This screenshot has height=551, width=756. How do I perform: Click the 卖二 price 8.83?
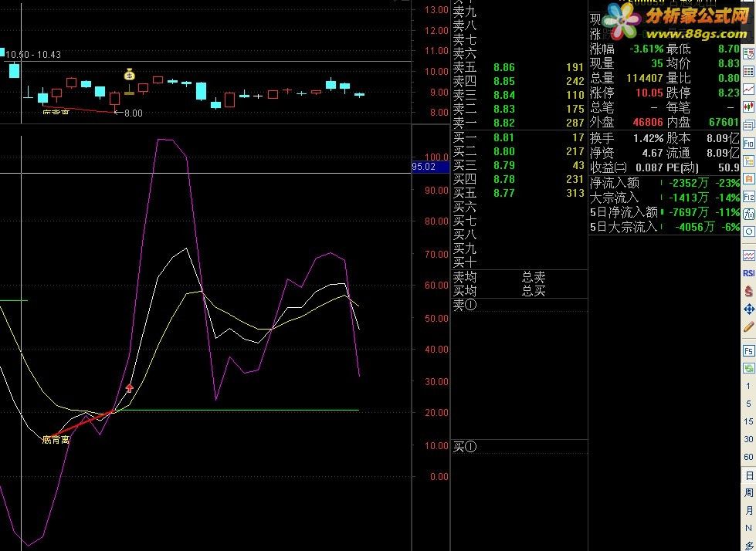(x=503, y=110)
